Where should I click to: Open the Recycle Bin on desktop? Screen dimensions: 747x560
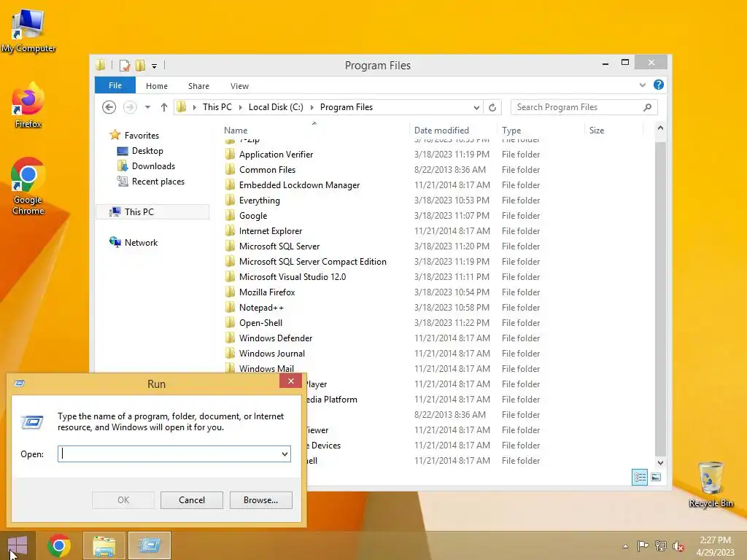click(x=711, y=485)
